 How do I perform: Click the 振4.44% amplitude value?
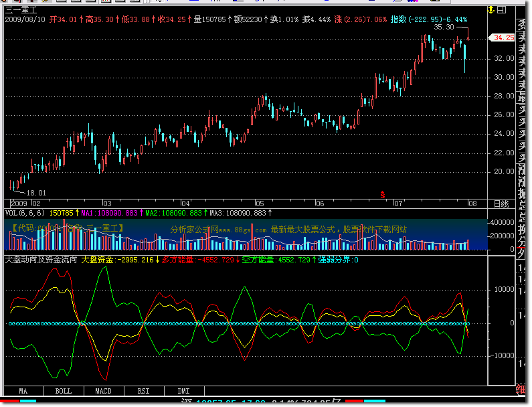[x=317, y=19]
